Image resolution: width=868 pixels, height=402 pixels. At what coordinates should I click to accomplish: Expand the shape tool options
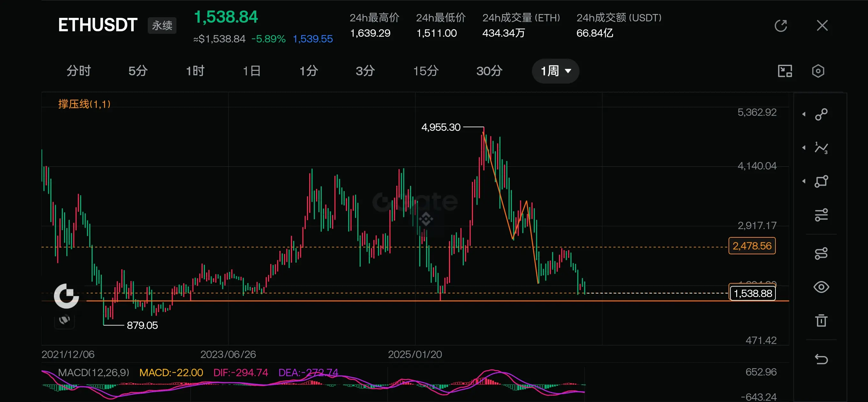[x=804, y=181]
